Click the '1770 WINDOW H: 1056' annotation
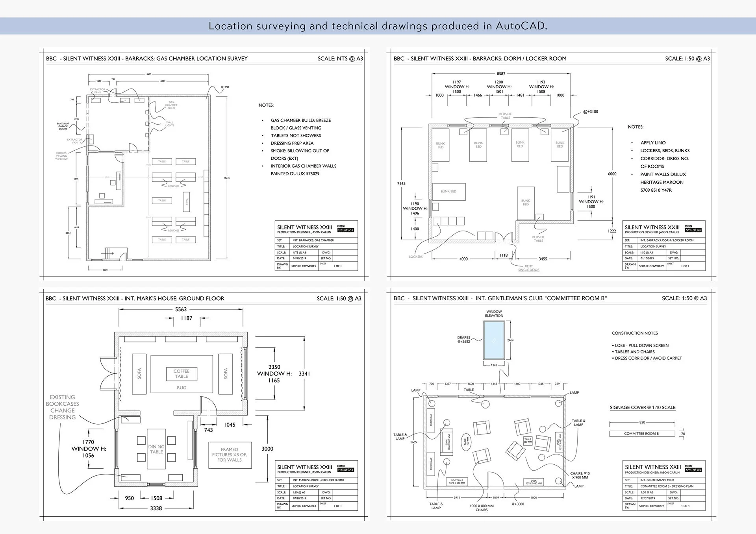This screenshot has height=534, width=756. [89, 449]
